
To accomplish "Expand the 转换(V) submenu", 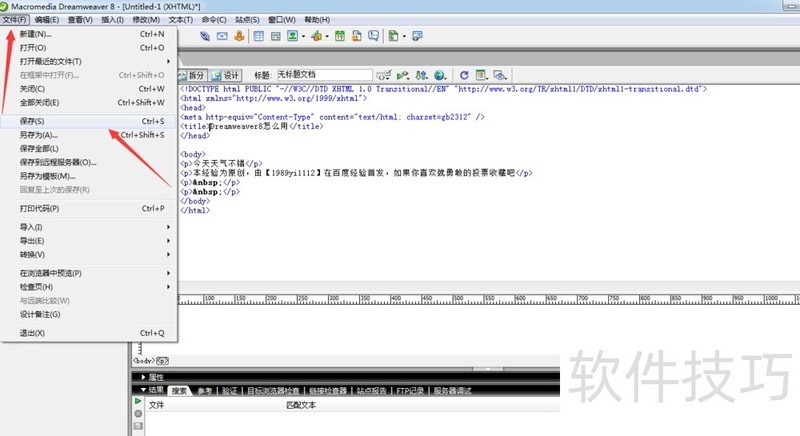I will coord(89,255).
